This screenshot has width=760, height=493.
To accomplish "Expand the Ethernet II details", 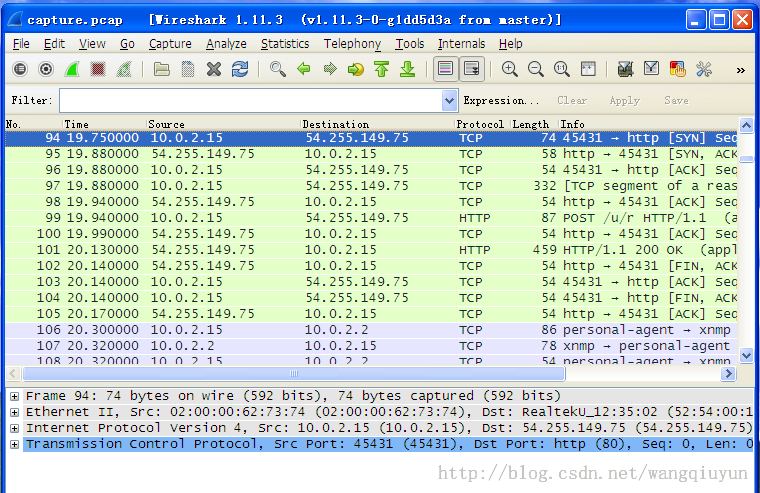I will coord(15,413).
